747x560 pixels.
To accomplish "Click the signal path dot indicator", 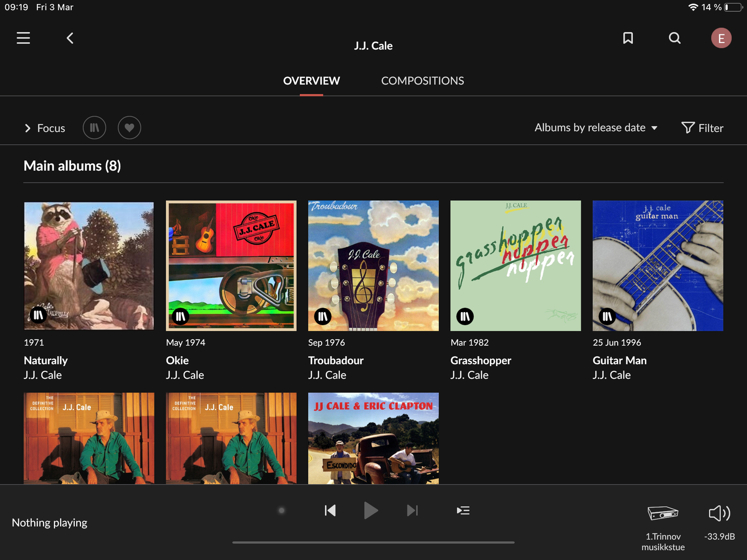I will tap(282, 511).
